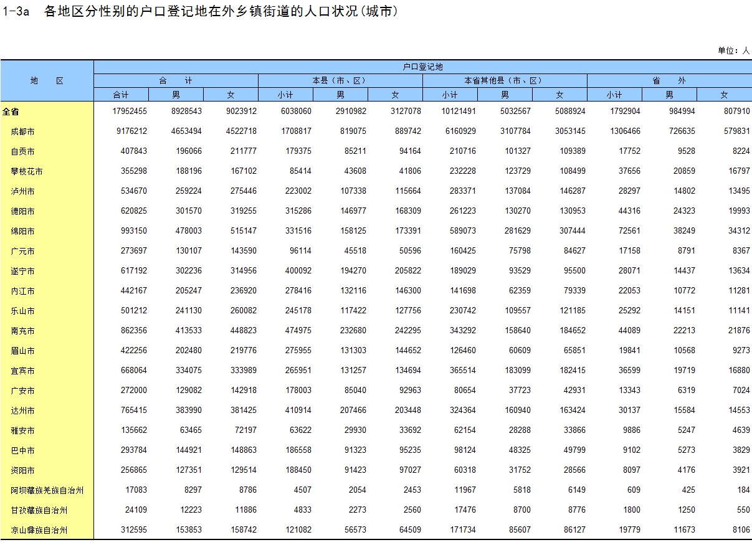Click the 本省其他县(市、区) group header
This screenshot has height=560, width=752.
click(x=505, y=81)
